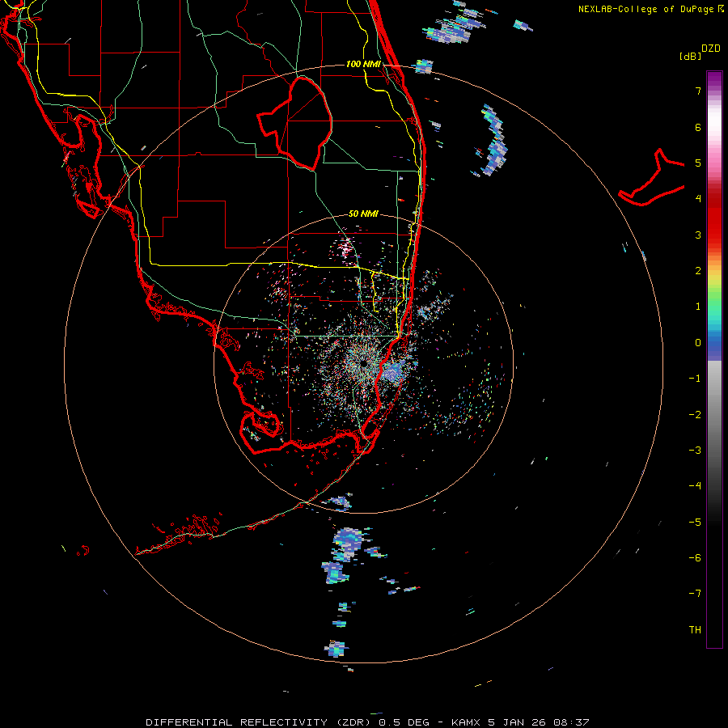Click the -6 dB tick label
Image resolution: width=728 pixels, height=728 pixels.
point(695,558)
